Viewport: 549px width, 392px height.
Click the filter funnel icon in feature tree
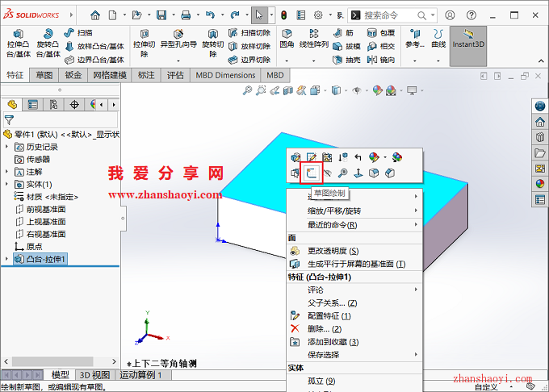(x=10, y=119)
